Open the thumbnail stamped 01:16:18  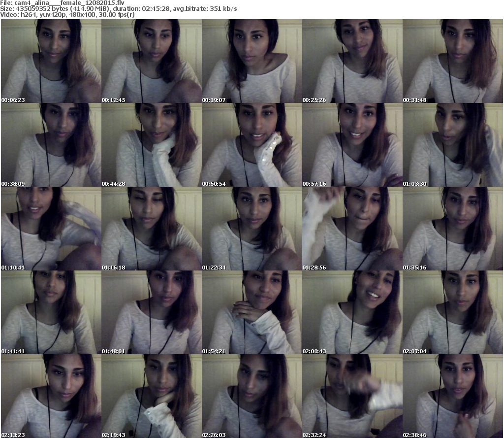(152, 229)
